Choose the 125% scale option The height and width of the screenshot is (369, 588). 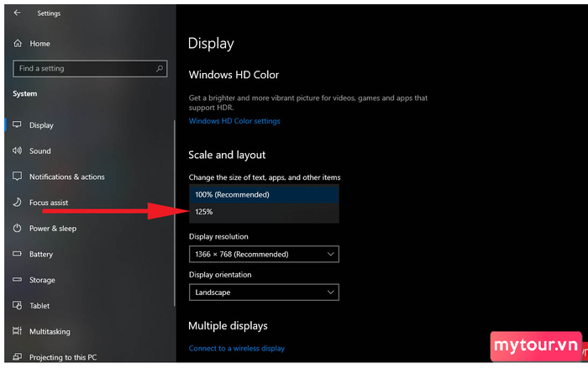[264, 212]
